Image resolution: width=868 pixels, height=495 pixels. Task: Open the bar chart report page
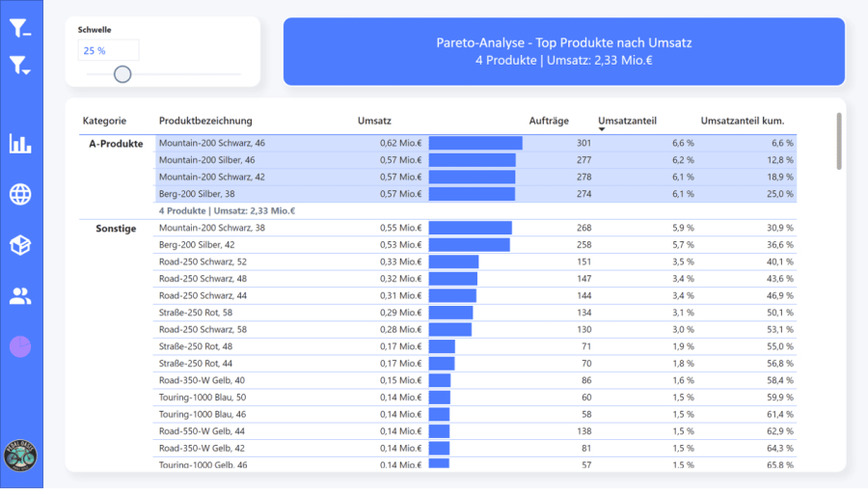coord(20,144)
